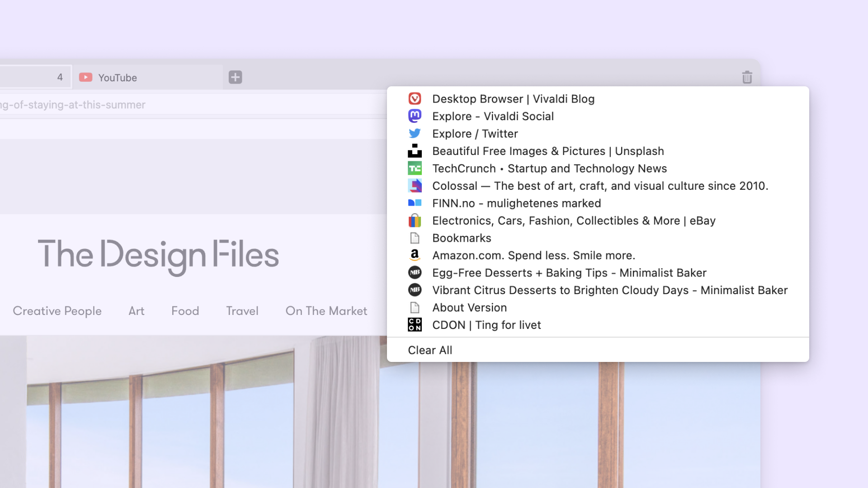Viewport: 868px width, 488px height.
Task: Click the Mastodon Vivaldi Social icon
Action: (x=415, y=116)
